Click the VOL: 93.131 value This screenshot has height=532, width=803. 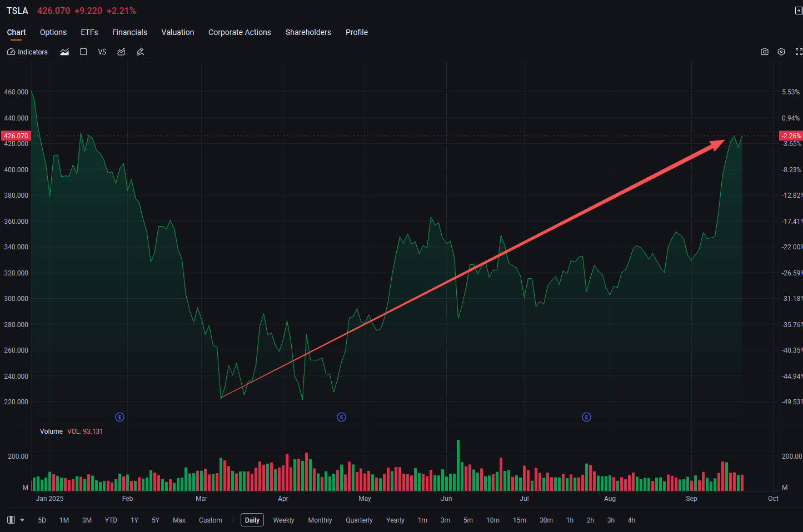pos(85,431)
